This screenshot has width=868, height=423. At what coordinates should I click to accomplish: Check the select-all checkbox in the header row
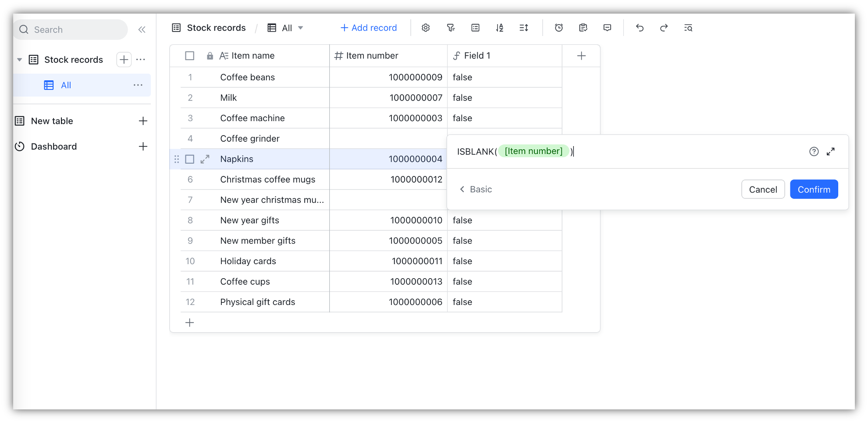[189, 55]
